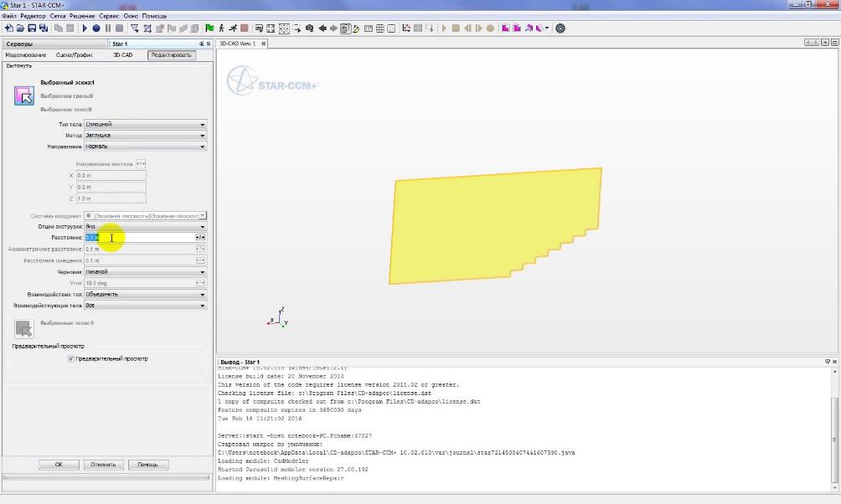Open the Тип тела dropdown
This screenshot has height=504, width=841.
(x=144, y=125)
